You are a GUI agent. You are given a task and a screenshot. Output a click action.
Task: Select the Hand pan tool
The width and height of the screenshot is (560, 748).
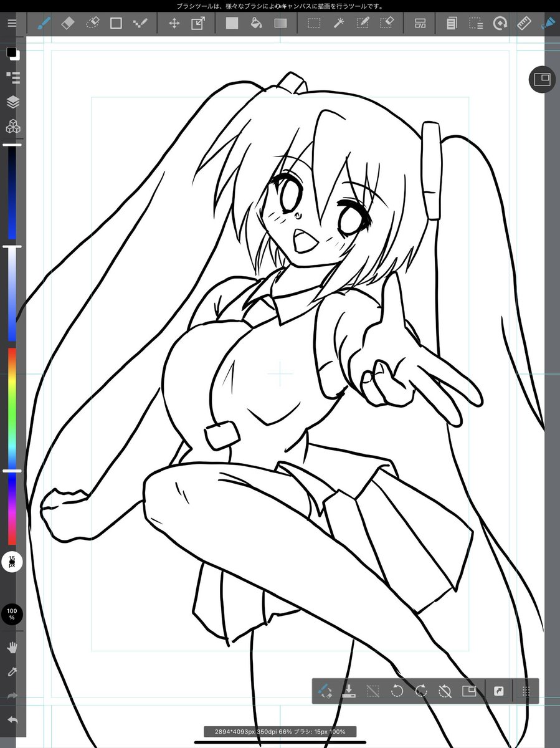tap(12, 647)
